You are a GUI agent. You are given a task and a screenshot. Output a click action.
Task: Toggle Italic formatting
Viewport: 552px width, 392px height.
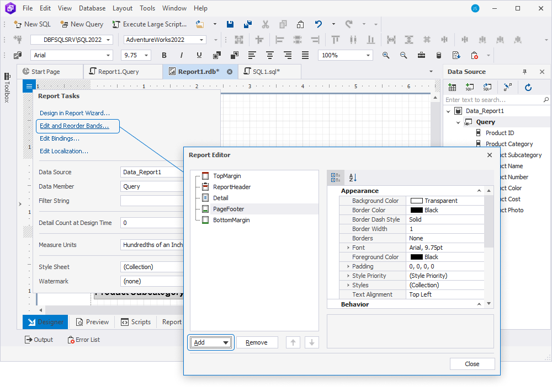182,55
